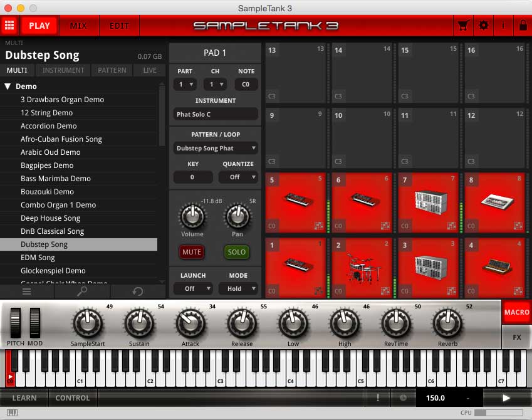Screen dimensions: 532x420
Task: Switch to the INSTRUMENT browser tab
Action: [x=63, y=70]
